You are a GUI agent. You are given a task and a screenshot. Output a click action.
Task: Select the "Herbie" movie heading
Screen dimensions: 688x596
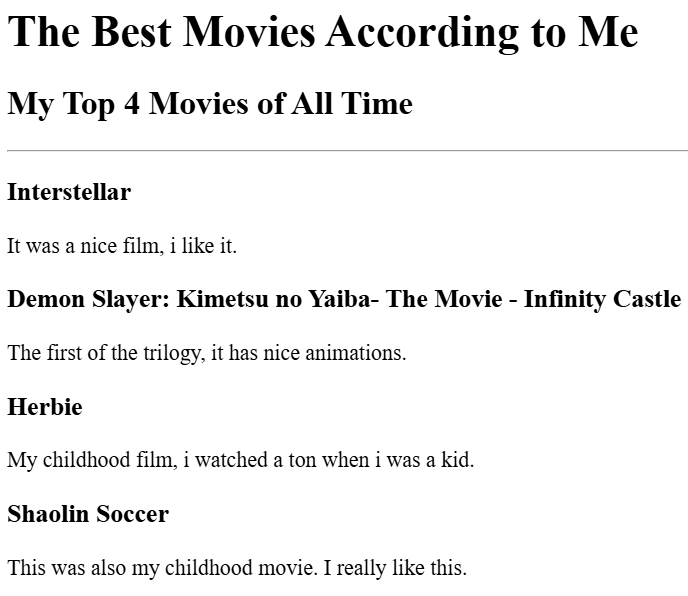(45, 407)
